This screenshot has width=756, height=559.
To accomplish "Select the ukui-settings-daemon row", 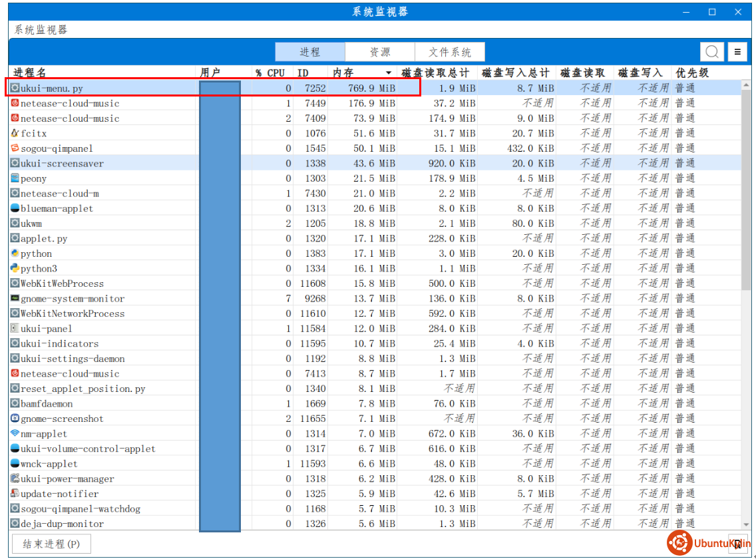I will pos(375,358).
